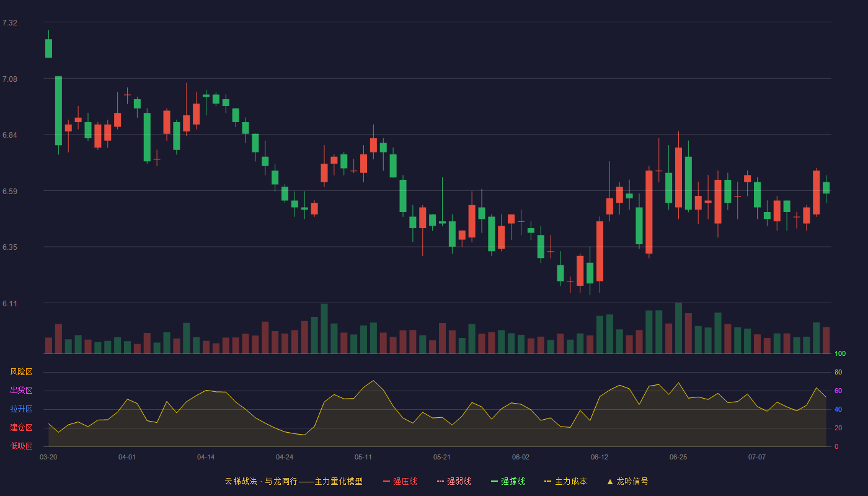Click the 06-12 date label
The width and height of the screenshot is (868, 496).
[600, 457]
